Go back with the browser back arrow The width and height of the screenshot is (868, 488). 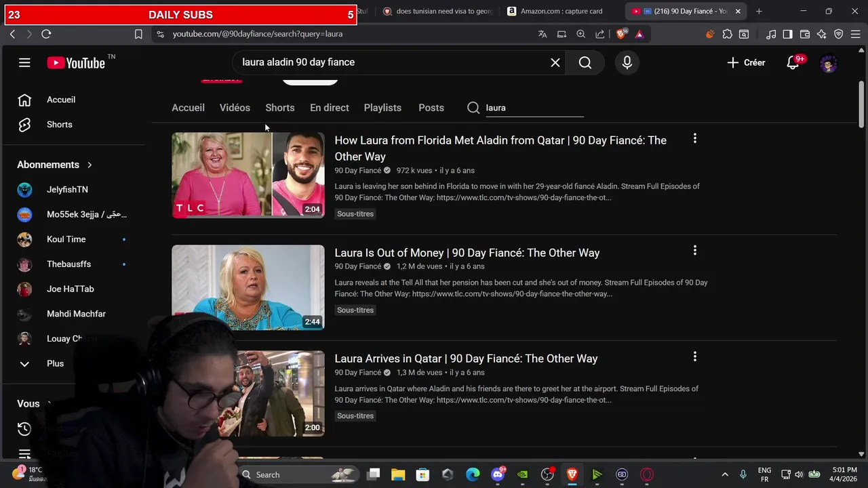tap(12, 34)
